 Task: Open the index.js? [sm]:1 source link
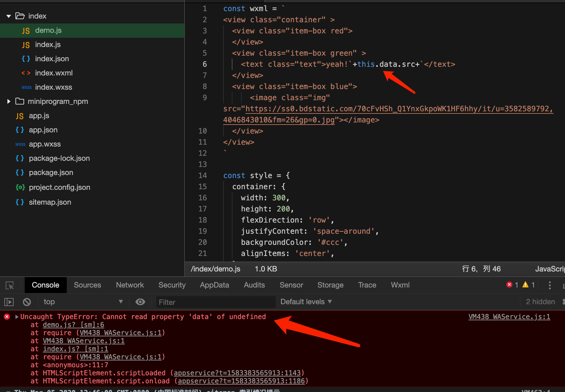tap(76, 349)
